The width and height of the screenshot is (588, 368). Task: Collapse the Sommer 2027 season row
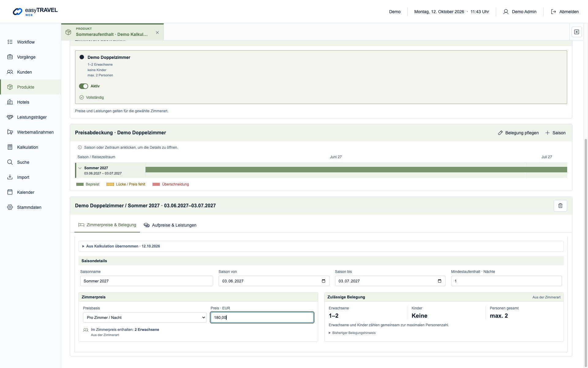tap(80, 168)
